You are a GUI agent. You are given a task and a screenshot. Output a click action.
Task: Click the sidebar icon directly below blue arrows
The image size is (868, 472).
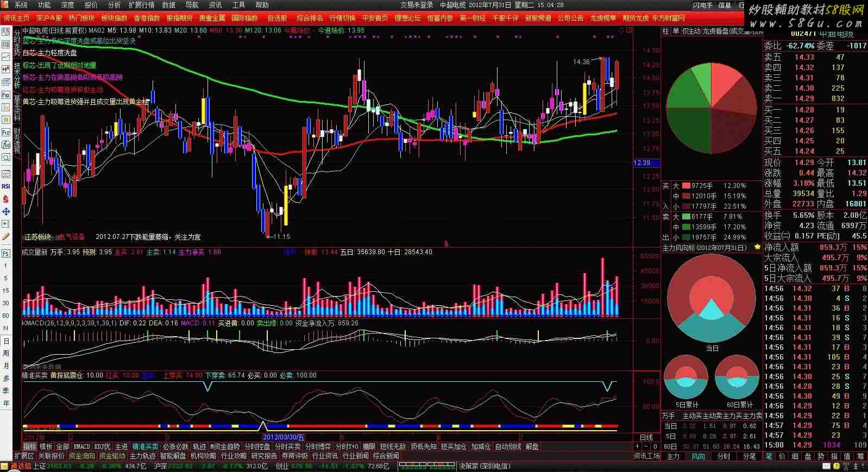pos(6,224)
